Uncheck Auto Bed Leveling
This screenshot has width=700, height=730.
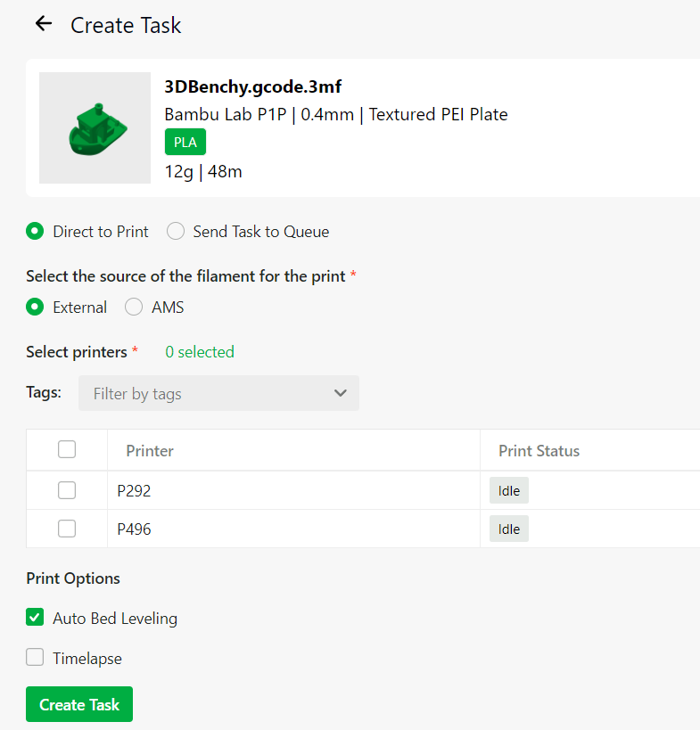point(35,618)
